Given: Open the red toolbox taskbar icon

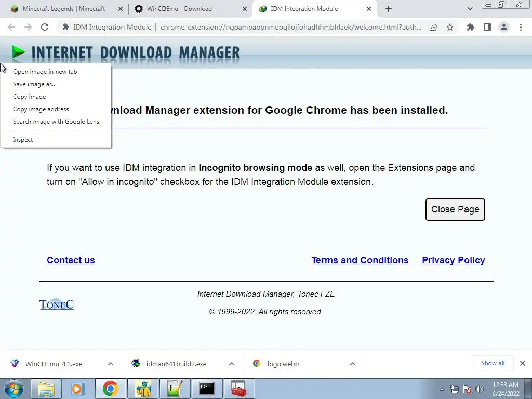Looking at the screenshot, I should pyautogui.click(x=239, y=389).
